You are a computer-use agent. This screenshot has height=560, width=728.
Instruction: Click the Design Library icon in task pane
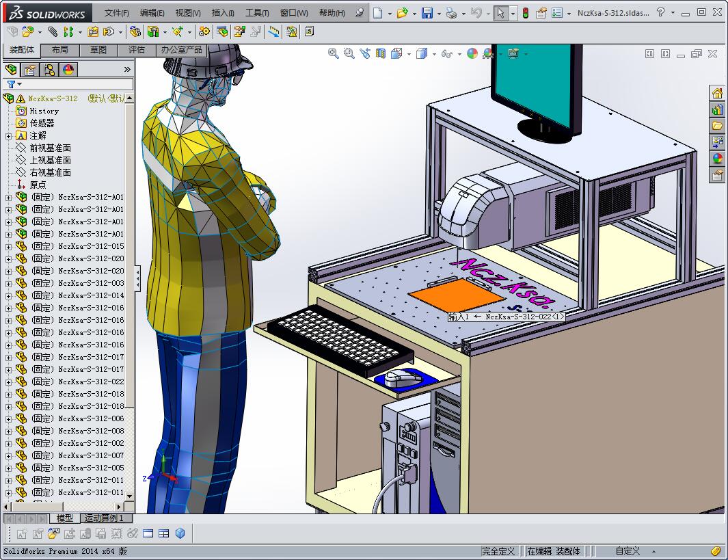[x=717, y=109]
